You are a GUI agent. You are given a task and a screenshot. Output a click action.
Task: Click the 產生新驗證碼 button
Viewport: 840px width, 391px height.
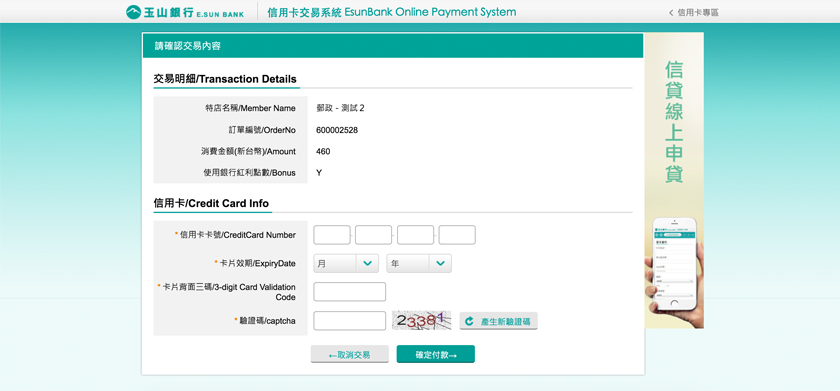[498, 321]
